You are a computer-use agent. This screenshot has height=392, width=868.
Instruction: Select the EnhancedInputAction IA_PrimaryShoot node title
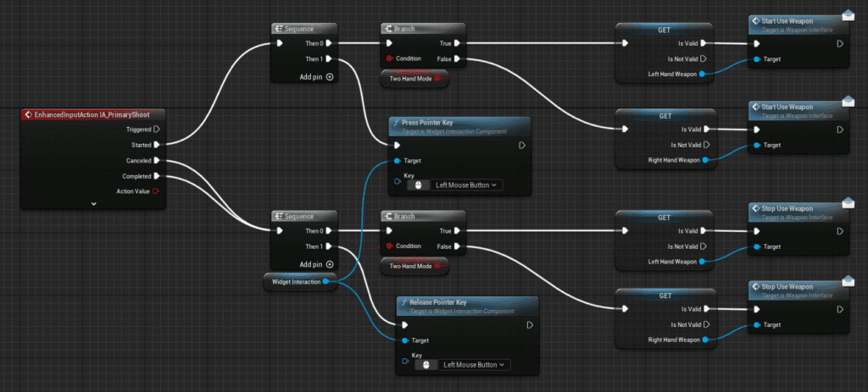(x=92, y=114)
